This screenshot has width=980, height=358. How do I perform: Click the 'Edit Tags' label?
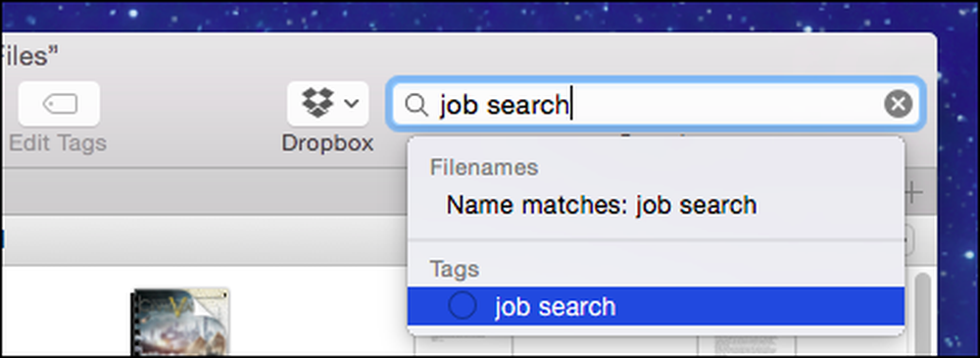(58, 143)
